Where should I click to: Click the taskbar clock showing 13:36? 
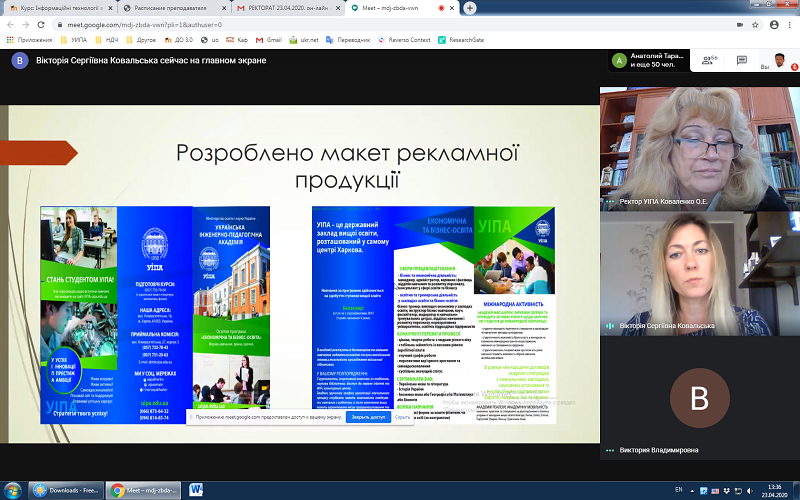(x=774, y=491)
